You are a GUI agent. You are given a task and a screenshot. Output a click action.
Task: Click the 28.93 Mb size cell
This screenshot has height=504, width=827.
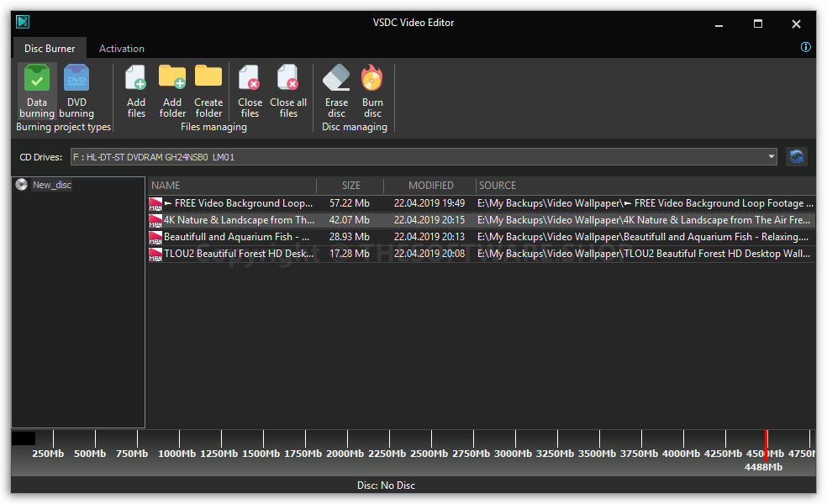coord(350,237)
